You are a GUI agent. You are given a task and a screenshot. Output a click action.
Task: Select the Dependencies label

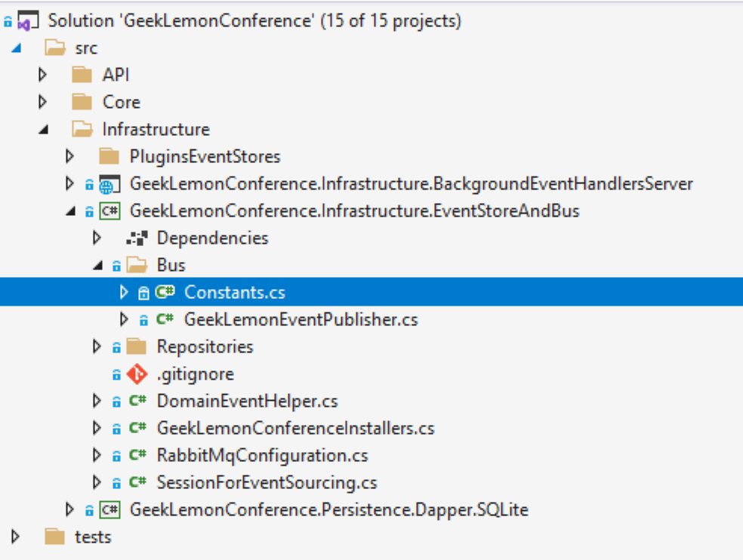(213, 238)
